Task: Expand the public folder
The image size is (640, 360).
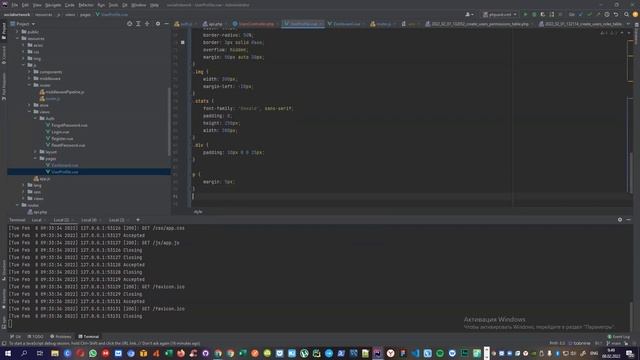Action: [x=18, y=32]
